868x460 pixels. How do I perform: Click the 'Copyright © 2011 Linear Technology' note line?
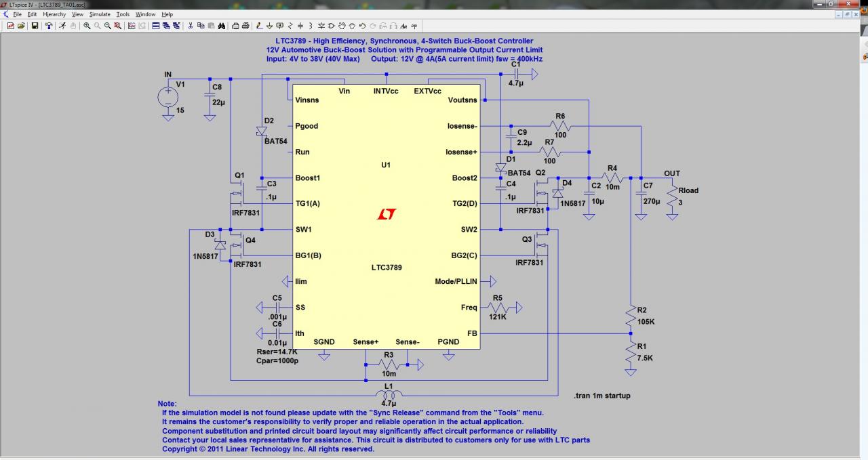coord(268,449)
